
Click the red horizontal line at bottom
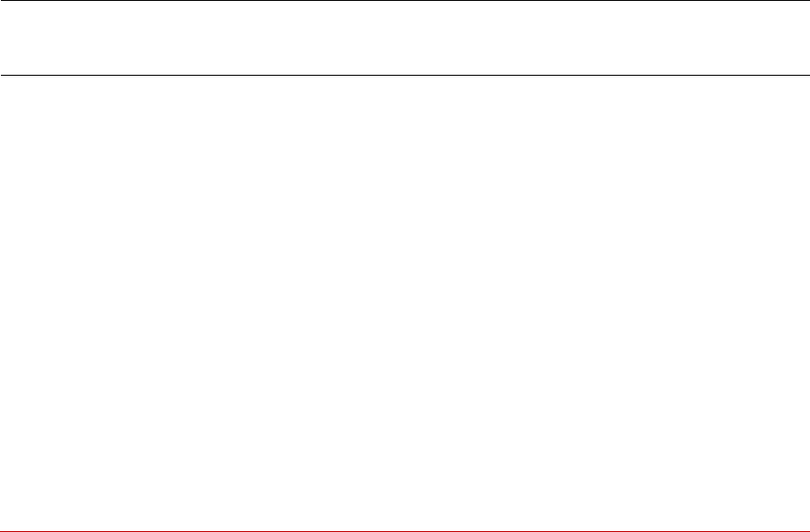[405, 530]
